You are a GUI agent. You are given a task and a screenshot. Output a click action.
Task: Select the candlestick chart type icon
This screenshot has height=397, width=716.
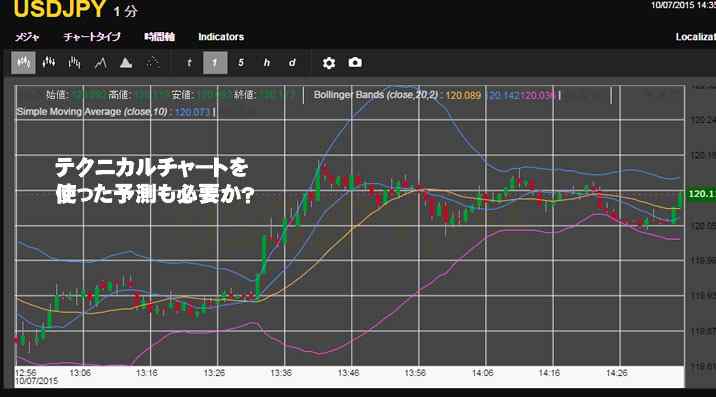[x=23, y=63]
